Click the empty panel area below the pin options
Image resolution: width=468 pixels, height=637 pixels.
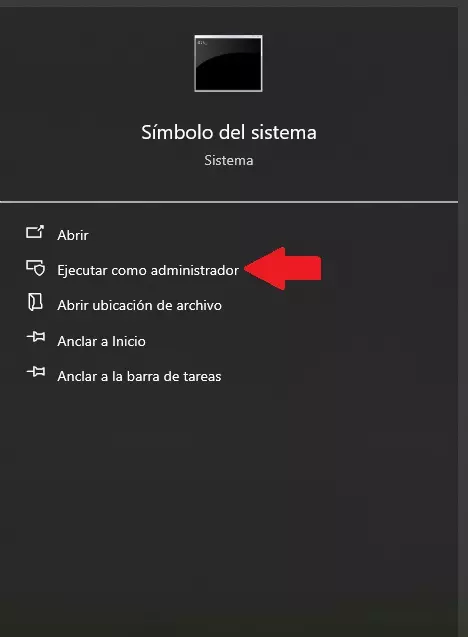tap(229, 508)
